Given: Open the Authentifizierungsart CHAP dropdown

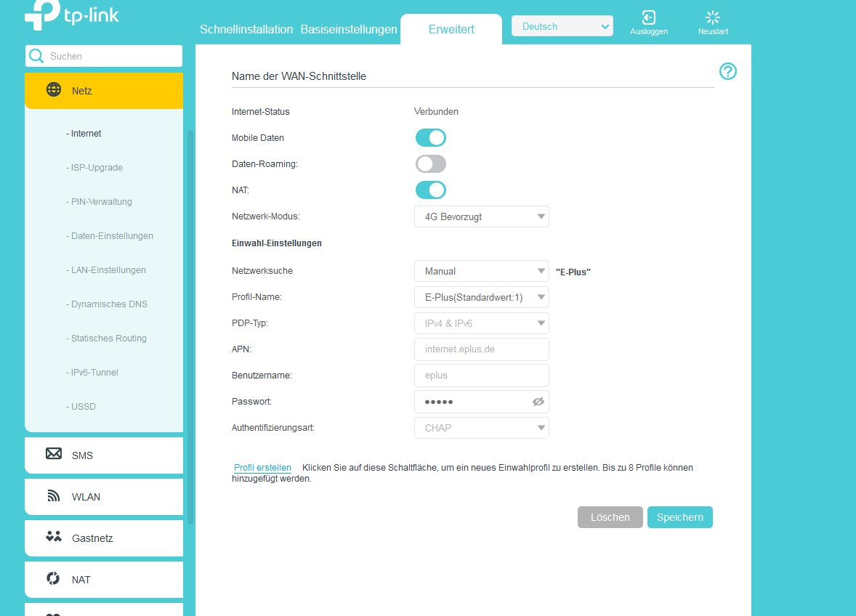Looking at the screenshot, I should click(x=482, y=429).
